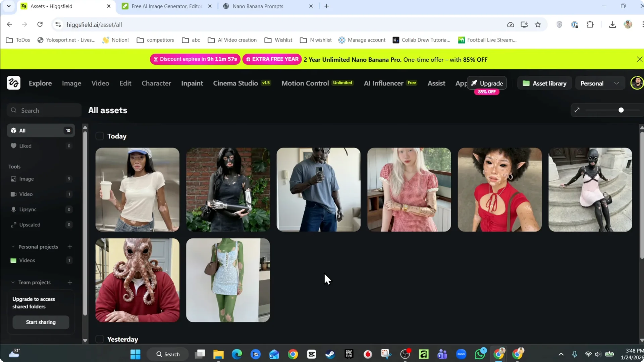Open the Cinema Studio menu item
644x362 pixels.
click(235, 83)
